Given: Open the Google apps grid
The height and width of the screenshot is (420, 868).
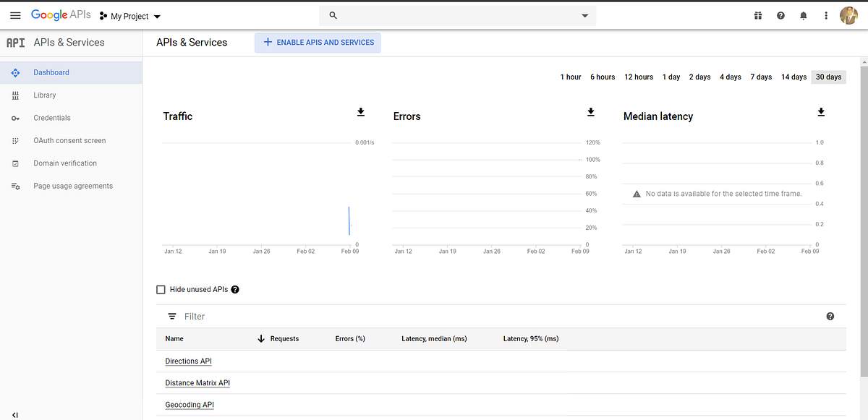Looking at the screenshot, I should pos(757,15).
